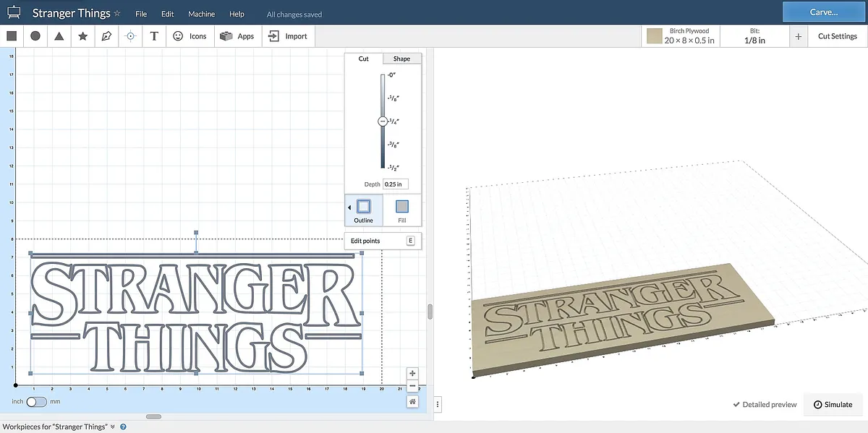Open the Edit menu
The width and height of the screenshot is (868, 433).
click(x=168, y=14)
